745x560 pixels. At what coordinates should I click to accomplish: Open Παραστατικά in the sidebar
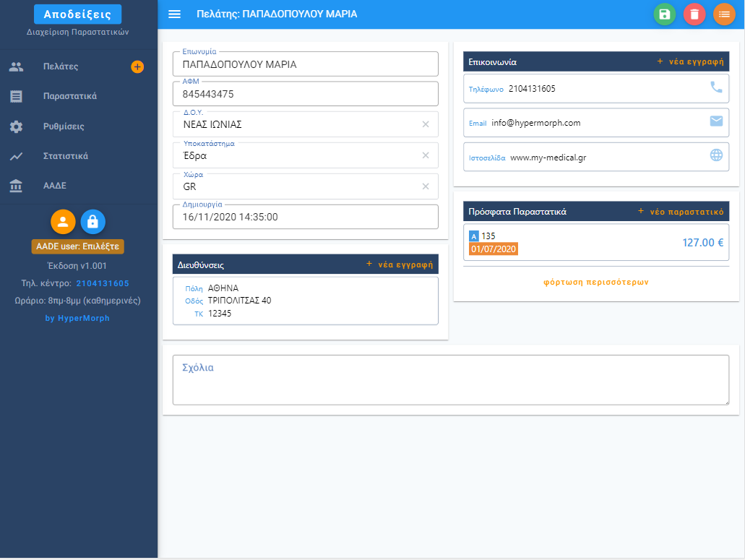pos(70,96)
